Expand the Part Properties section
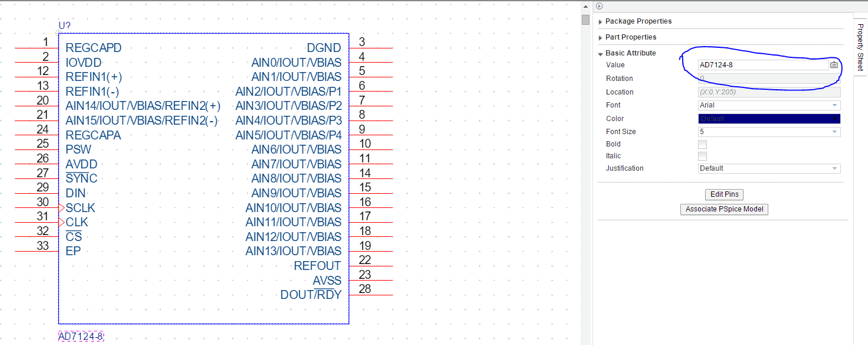The height and width of the screenshot is (345, 868). point(631,37)
